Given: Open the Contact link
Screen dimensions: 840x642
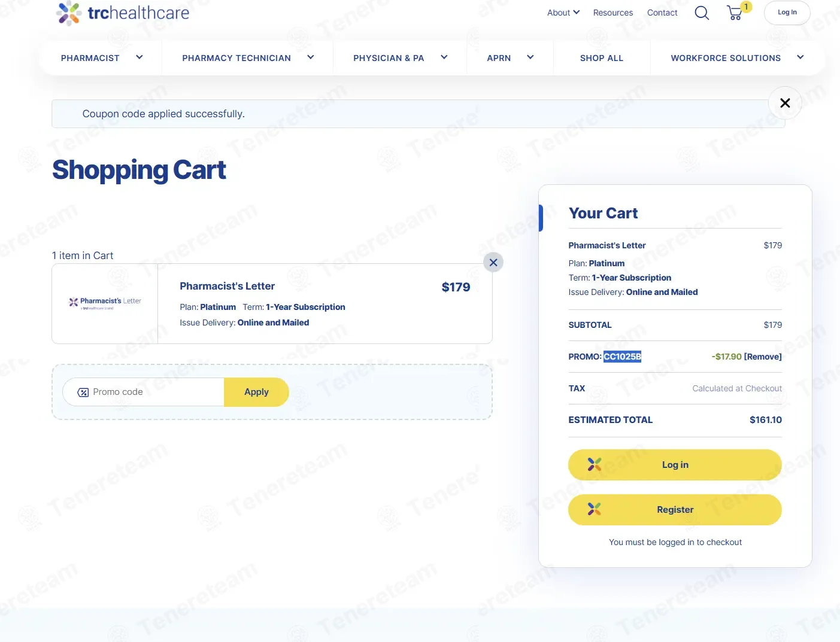Looking at the screenshot, I should click(662, 13).
